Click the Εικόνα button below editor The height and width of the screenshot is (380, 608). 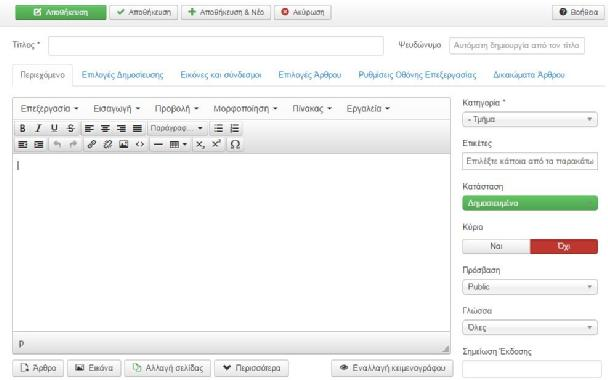94,368
